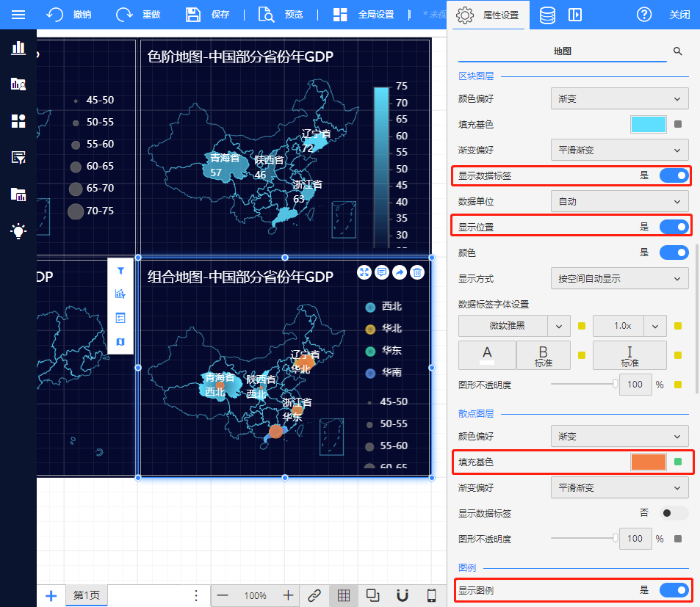Disable the 显示位置 switch
The height and width of the screenshot is (607, 700).
coord(674,227)
